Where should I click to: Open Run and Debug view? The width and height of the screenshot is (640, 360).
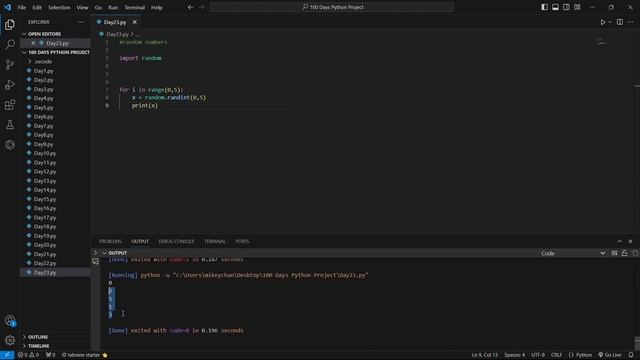10,84
